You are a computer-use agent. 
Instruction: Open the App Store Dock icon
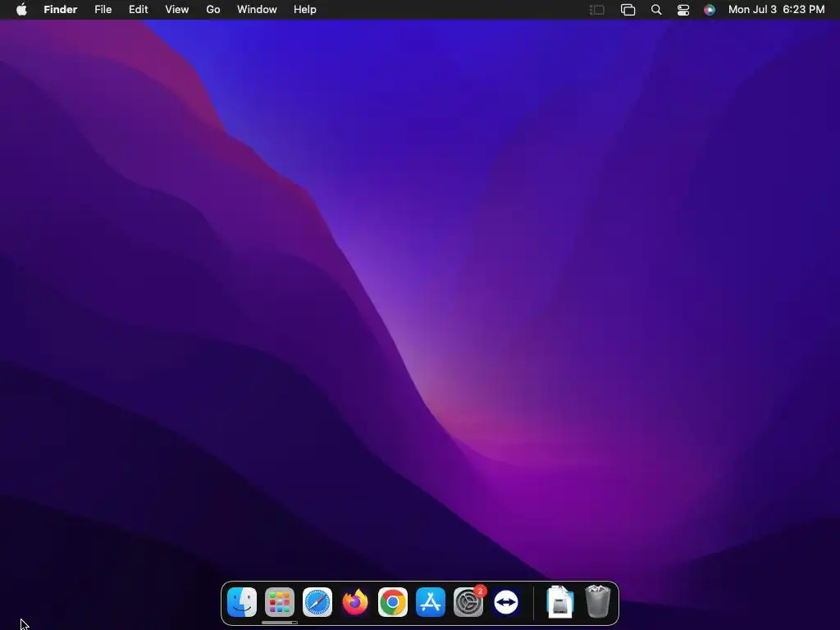(x=431, y=602)
